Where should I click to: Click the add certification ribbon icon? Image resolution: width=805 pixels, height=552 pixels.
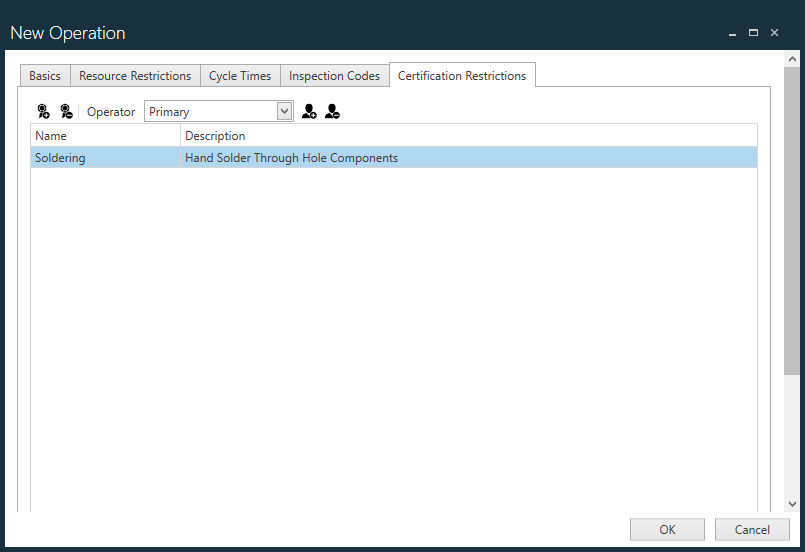point(43,112)
